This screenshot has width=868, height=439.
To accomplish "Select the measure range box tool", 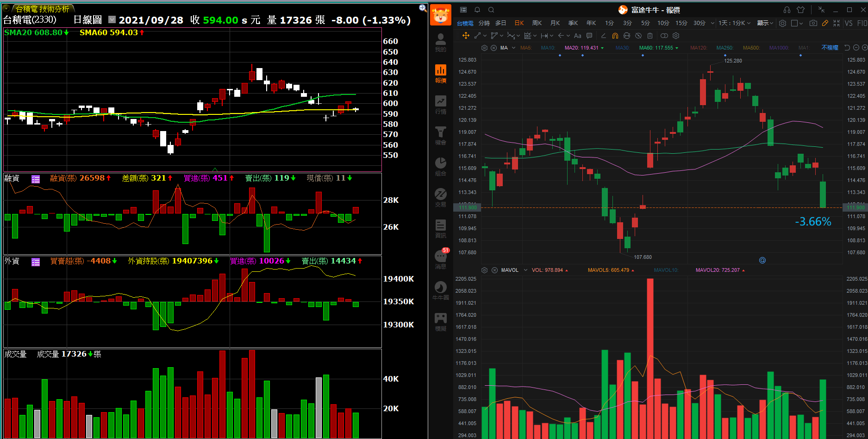I will pos(527,36).
